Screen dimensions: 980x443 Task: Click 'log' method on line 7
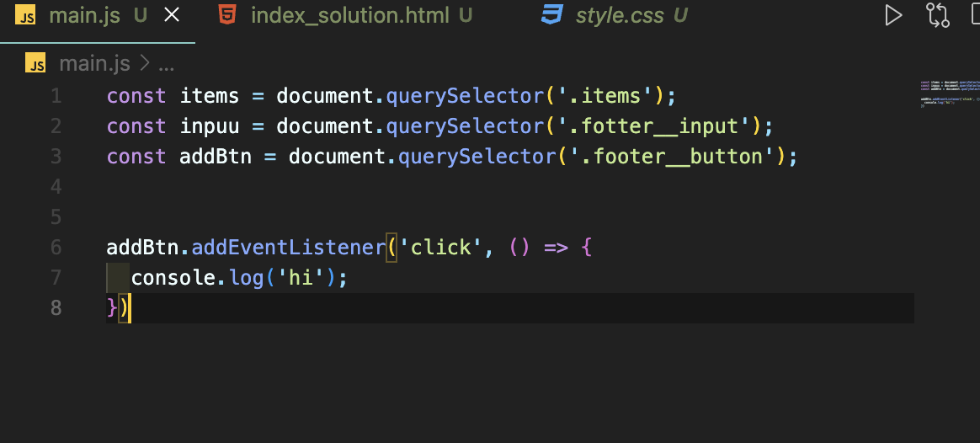point(246,277)
